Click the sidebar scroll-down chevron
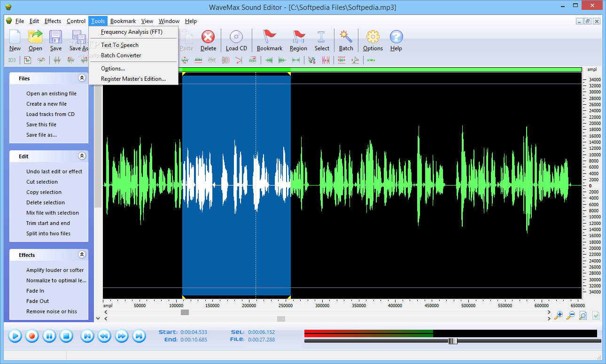The width and height of the screenshot is (606, 364). [x=98, y=318]
